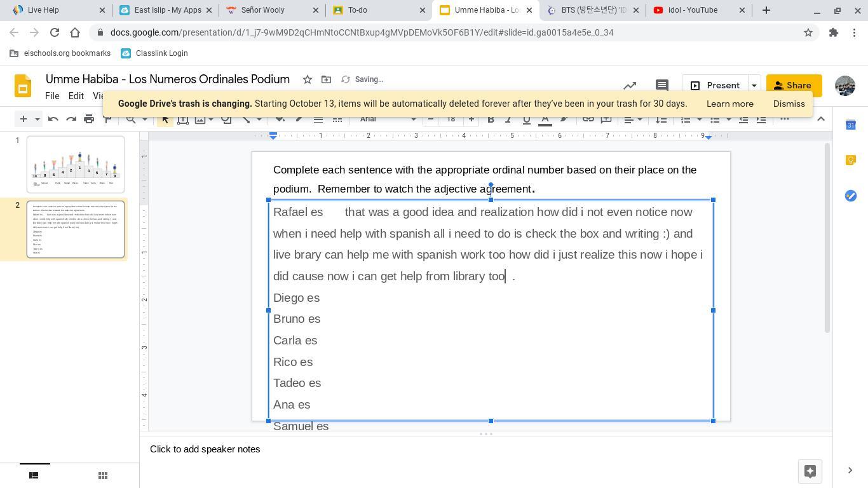
Task: Decrease the text indent
Action: click(x=743, y=119)
